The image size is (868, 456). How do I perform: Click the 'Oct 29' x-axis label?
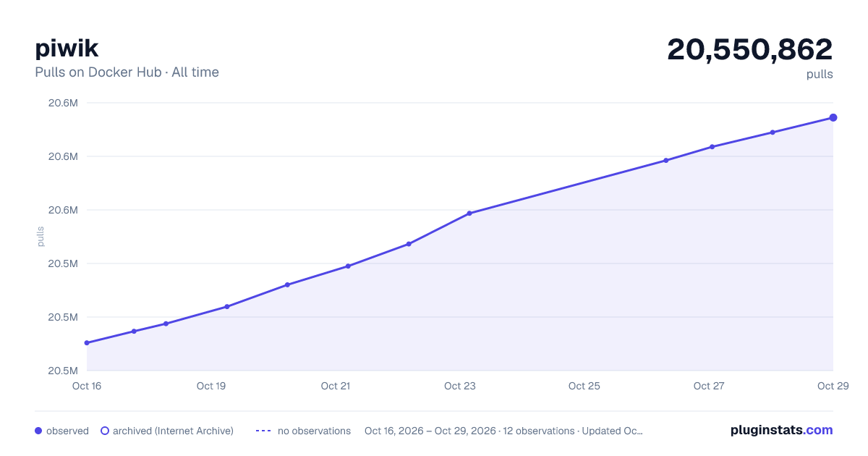tap(832, 386)
